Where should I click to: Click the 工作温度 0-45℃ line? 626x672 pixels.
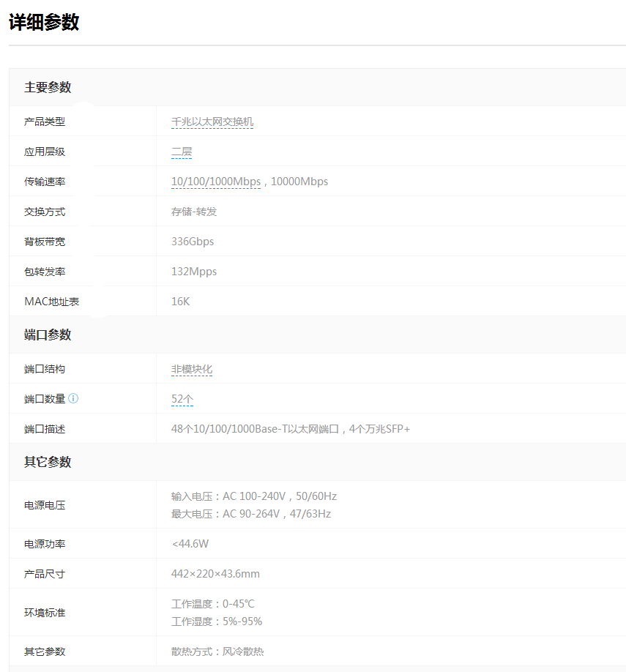(213, 604)
